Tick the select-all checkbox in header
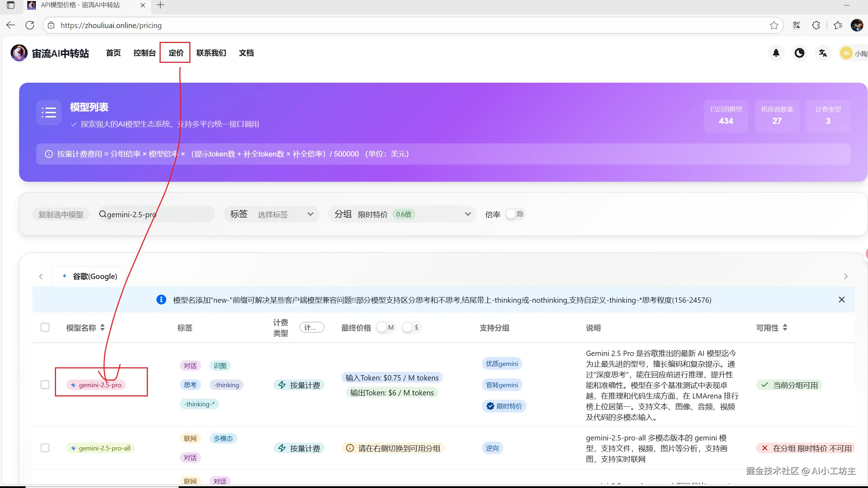Screen dimensions: 868x488 point(45,327)
